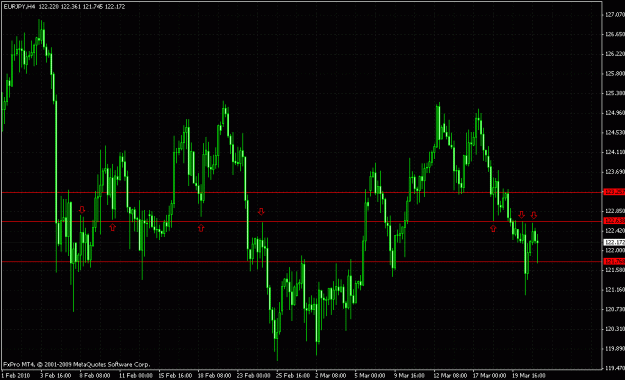This screenshot has height=380, width=625.
Task: Click the '23 Feb 00:00' time axis label
Action: pyautogui.click(x=254, y=375)
